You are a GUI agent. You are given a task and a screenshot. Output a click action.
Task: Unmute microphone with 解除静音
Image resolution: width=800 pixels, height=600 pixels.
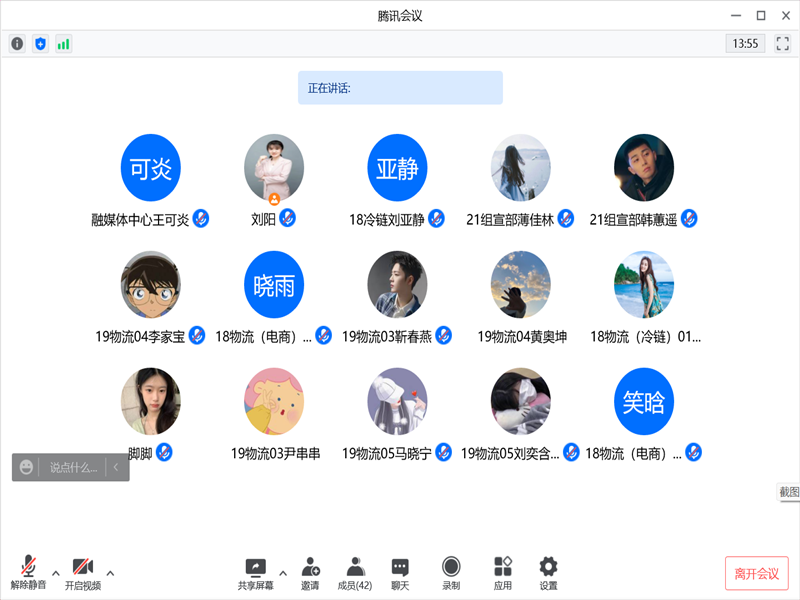point(28,573)
